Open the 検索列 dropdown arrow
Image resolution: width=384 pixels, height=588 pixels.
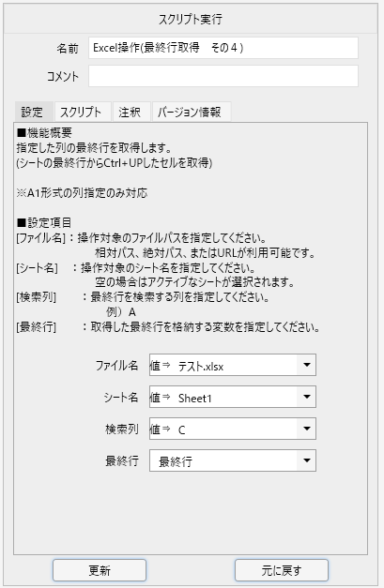(x=307, y=429)
